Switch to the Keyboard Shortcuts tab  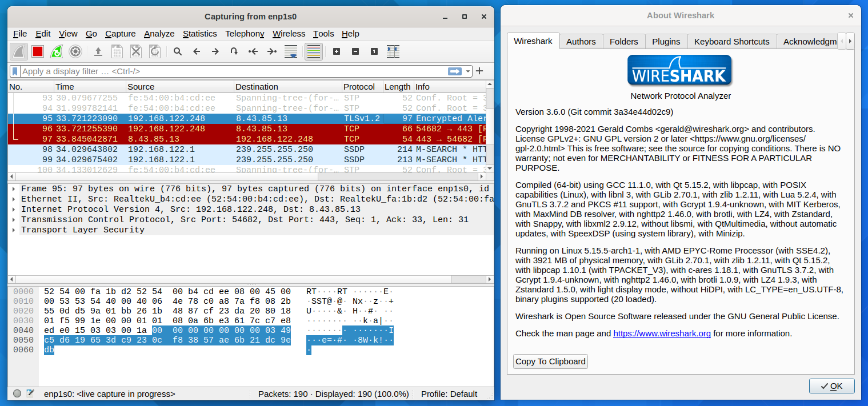click(x=732, y=42)
